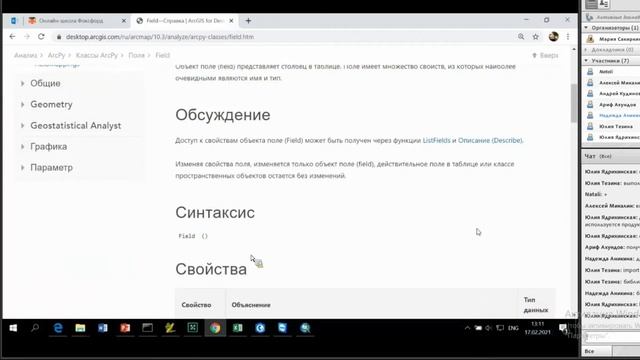
Task: Click the scroll-up arrow of the page scrollbar
Action: [574, 49]
